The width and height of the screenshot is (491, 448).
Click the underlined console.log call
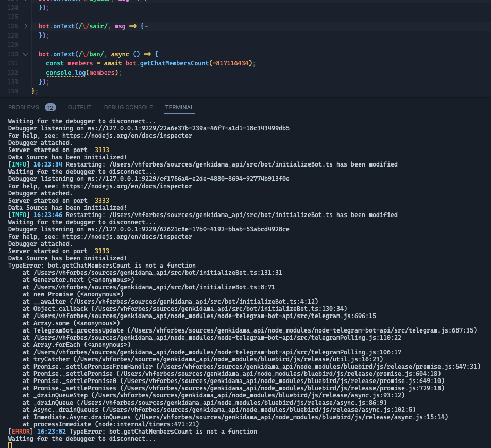click(x=66, y=73)
